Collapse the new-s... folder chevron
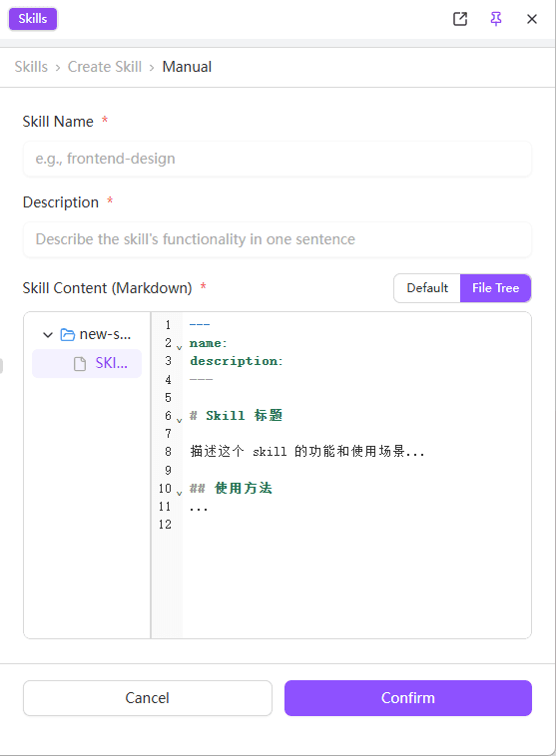The height and width of the screenshot is (756, 556). (x=48, y=334)
